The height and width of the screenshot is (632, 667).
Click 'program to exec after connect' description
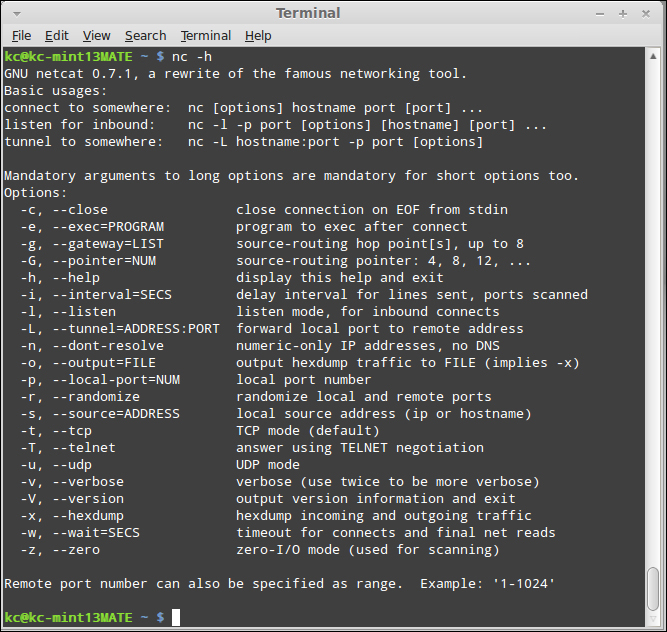pyautogui.click(x=352, y=227)
